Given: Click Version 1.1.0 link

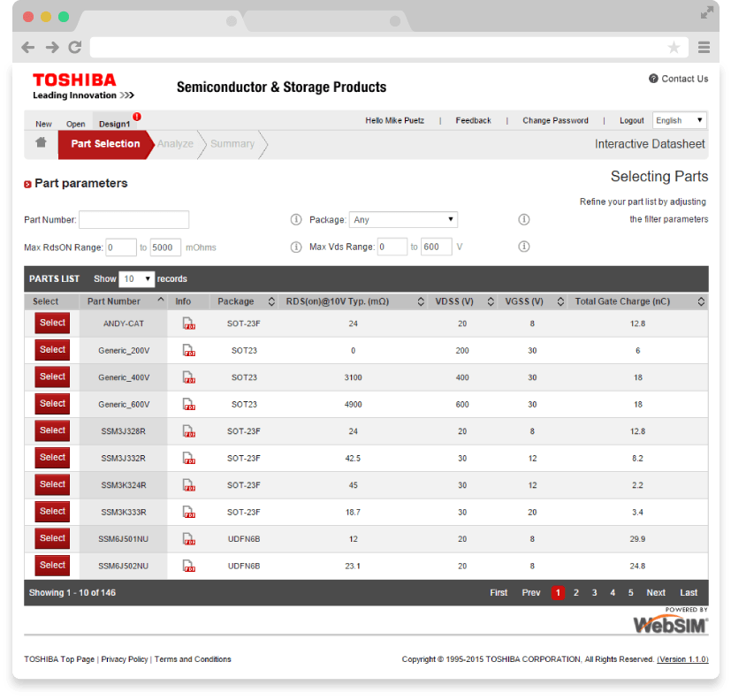Looking at the screenshot, I should [682, 659].
